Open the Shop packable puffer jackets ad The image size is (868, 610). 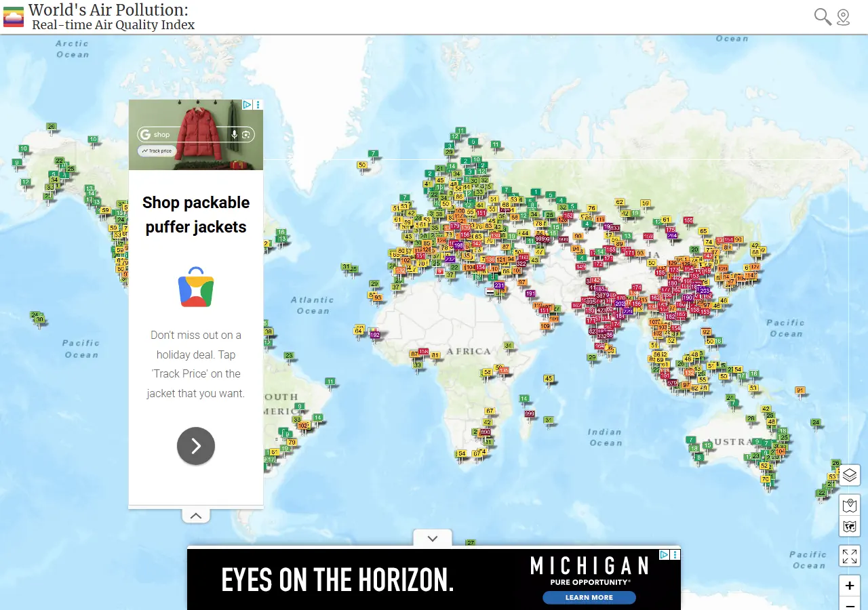coord(195,215)
